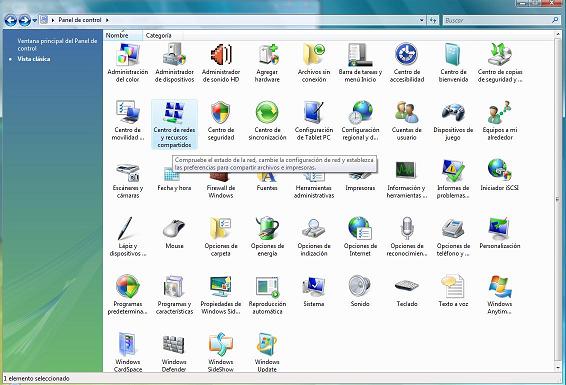Click the search magnifier icon

(555, 20)
